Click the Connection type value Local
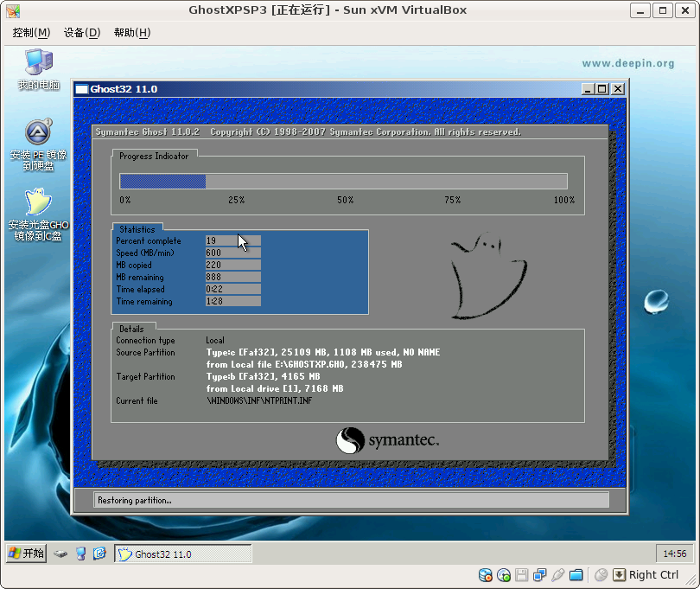This screenshot has height=589, width=700. click(215, 340)
